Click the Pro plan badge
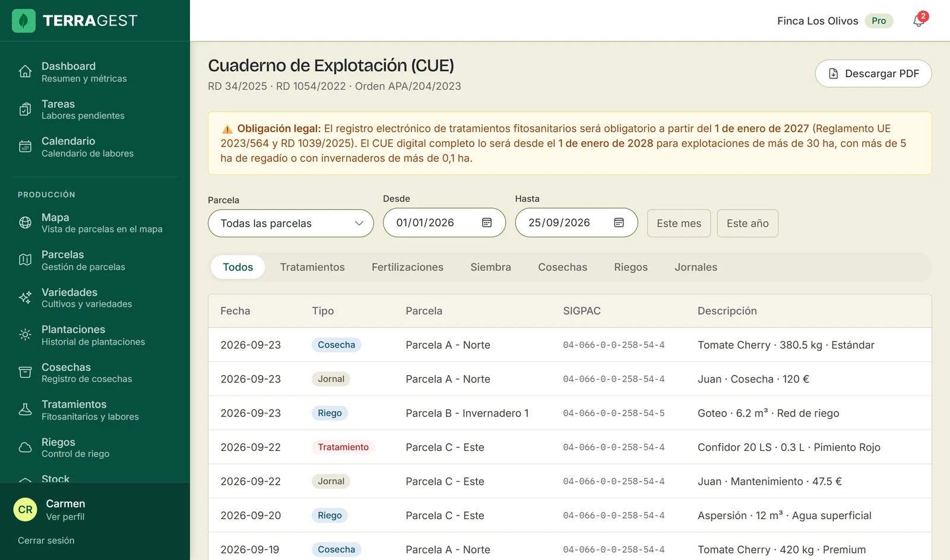This screenshot has width=950, height=560. point(879,21)
